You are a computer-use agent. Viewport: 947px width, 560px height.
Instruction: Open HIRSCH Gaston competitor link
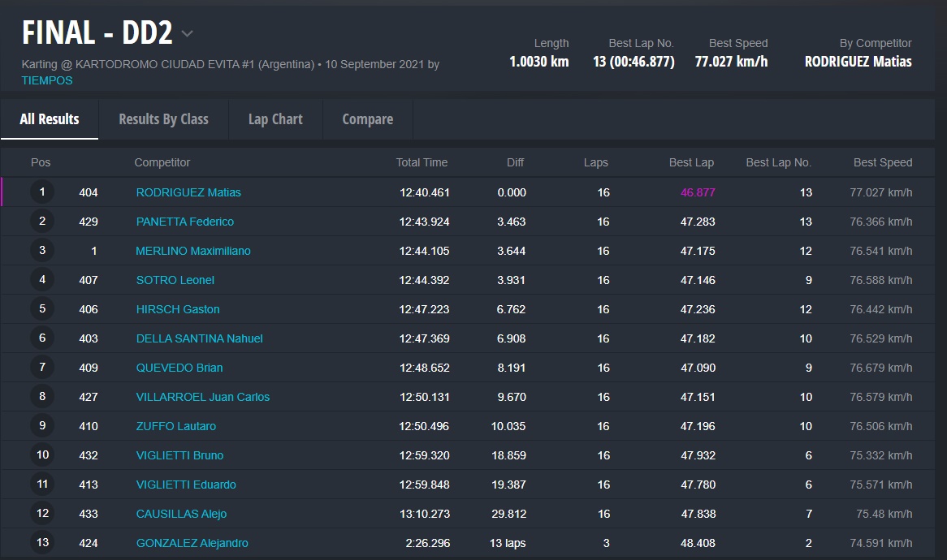pos(178,309)
